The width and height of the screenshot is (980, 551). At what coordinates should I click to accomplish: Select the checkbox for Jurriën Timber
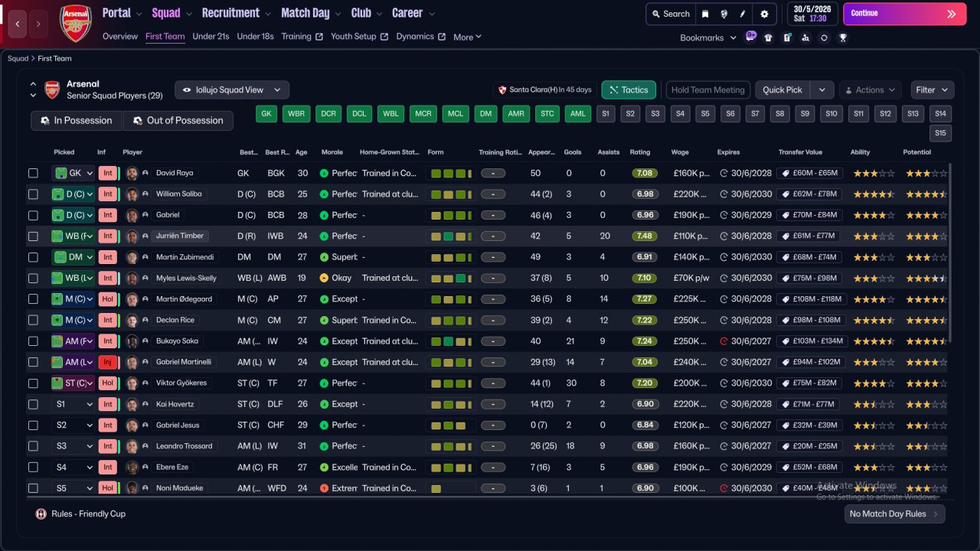[x=33, y=236]
